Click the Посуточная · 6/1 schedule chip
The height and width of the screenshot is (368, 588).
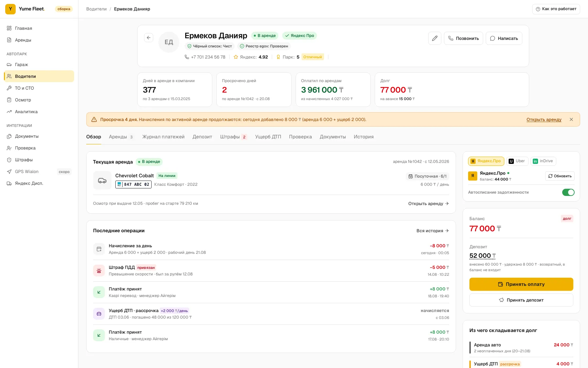point(428,176)
